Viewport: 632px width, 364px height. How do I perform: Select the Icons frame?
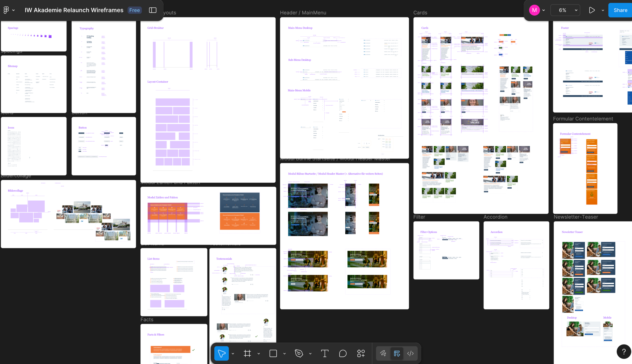pyautogui.click(x=34, y=146)
